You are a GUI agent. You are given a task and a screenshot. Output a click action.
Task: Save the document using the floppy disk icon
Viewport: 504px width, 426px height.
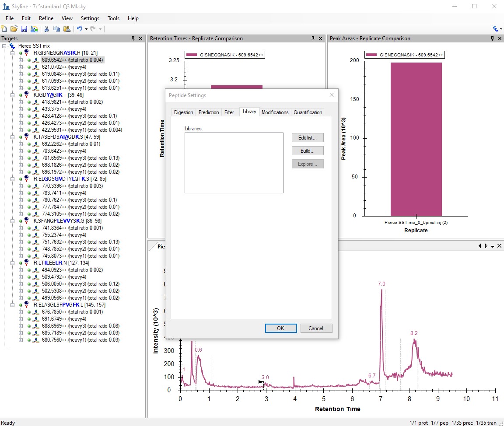coord(24,29)
